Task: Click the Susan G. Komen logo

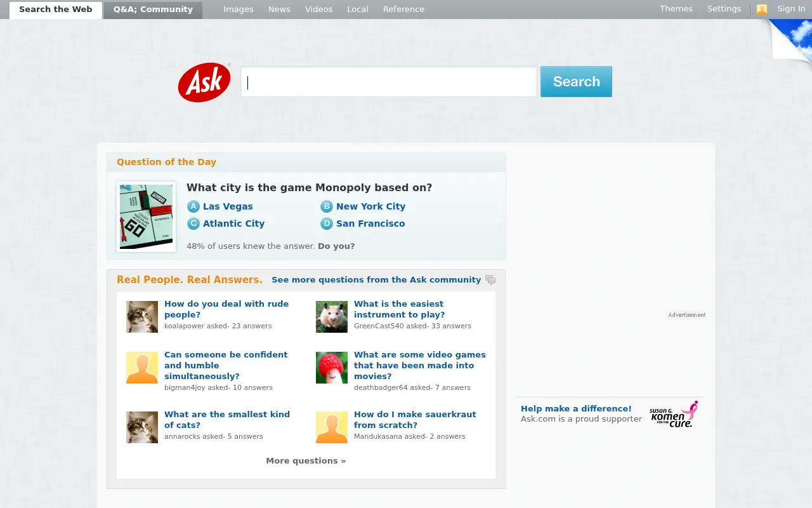Action: click(674, 414)
